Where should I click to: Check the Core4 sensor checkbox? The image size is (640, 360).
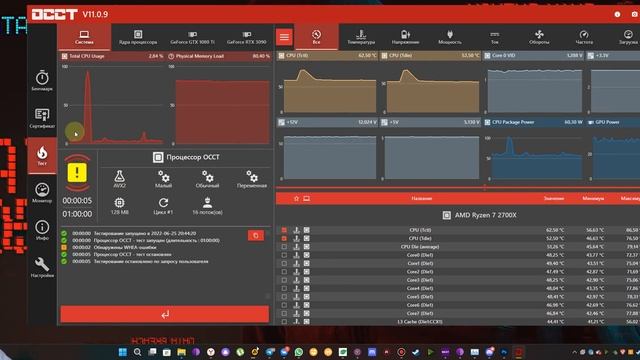(284, 289)
